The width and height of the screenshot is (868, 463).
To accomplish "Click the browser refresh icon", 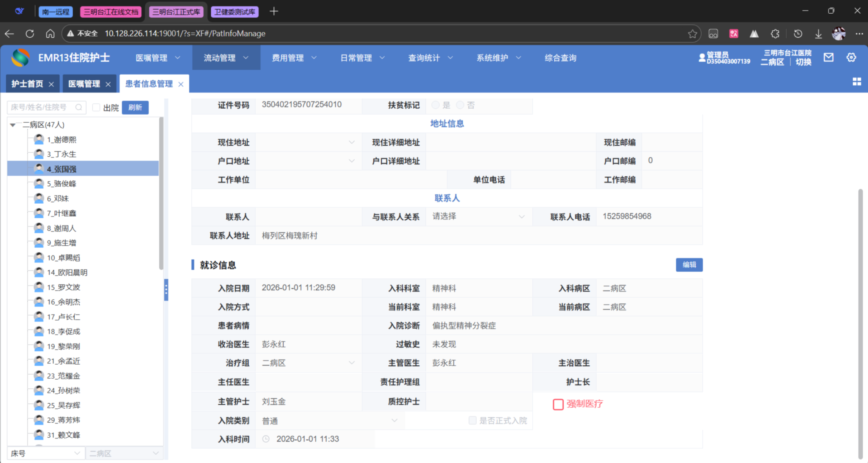I will point(30,34).
